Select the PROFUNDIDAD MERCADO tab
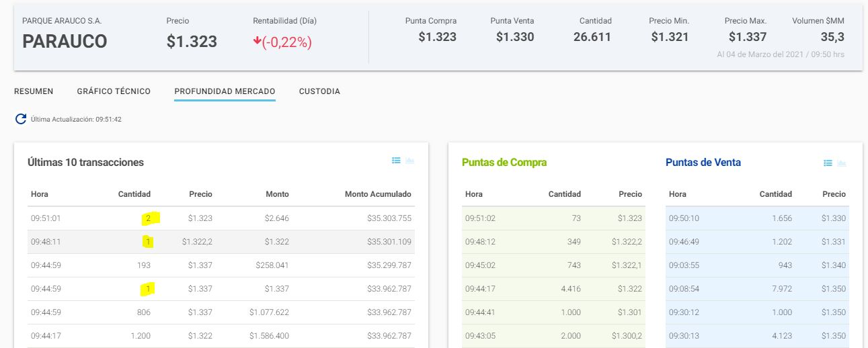The width and height of the screenshot is (868, 348). (225, 91)
